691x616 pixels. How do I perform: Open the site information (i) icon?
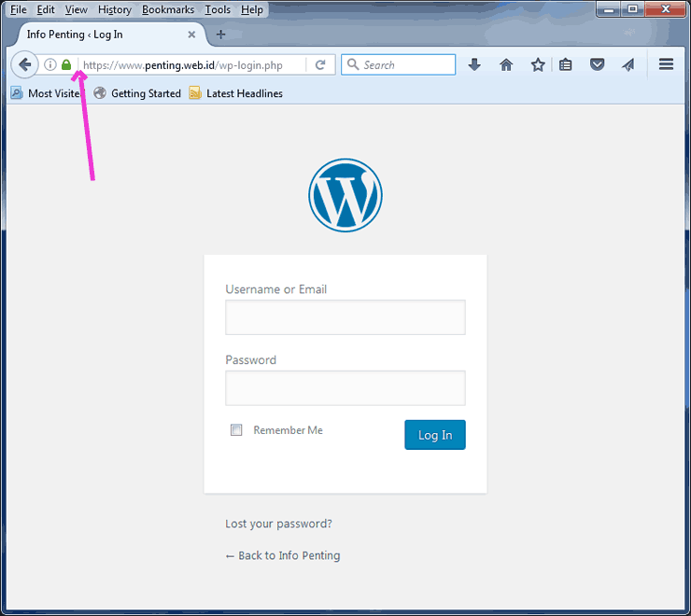click(50, 64)
